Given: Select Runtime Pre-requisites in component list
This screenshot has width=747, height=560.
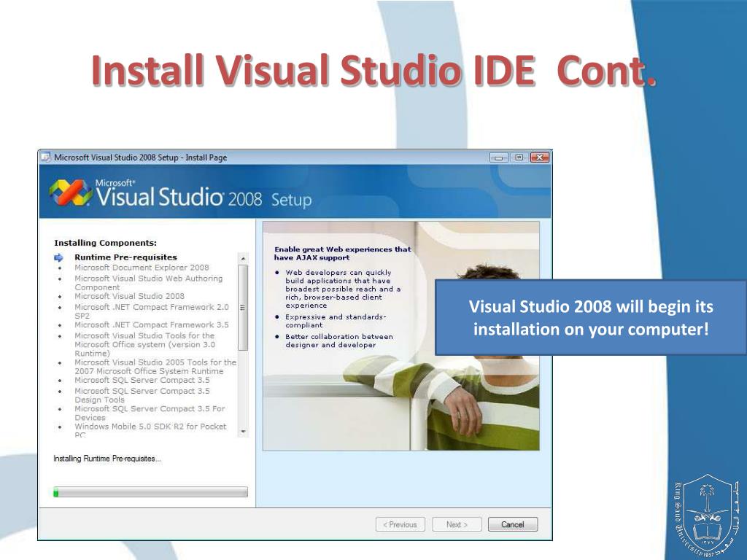Looking at the screenshot, I should coord(125,257).
